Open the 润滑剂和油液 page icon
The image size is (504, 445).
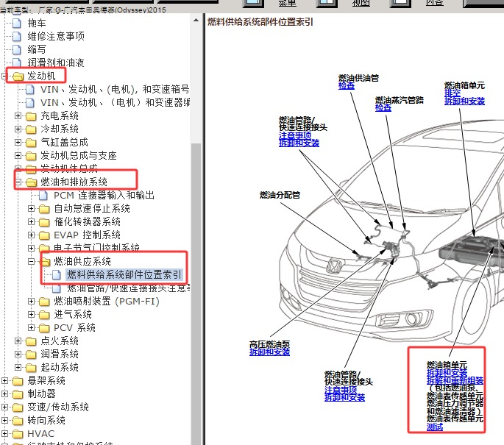(x=17, y=63)
